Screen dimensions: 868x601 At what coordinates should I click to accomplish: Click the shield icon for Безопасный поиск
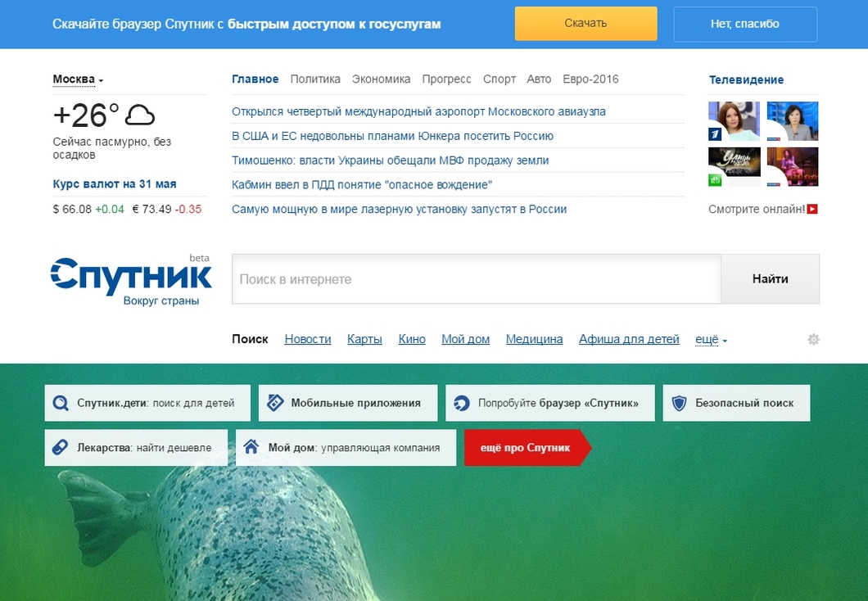pos(679,403)
